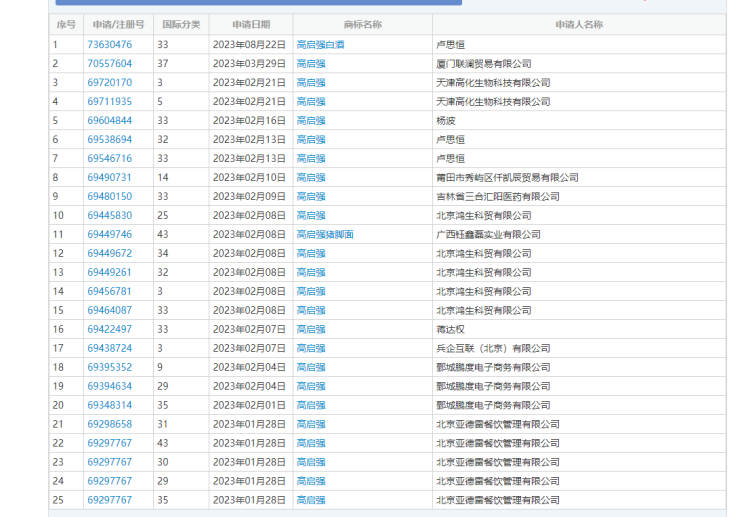Open application number 69395352
Viewport: 746px width, 517px height.
point(109,367)
